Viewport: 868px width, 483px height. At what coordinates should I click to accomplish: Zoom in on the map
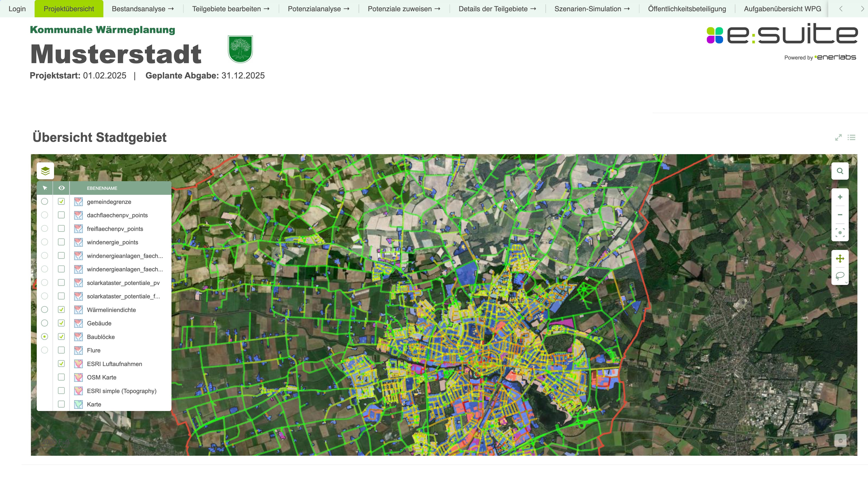(x=840, y=197)
